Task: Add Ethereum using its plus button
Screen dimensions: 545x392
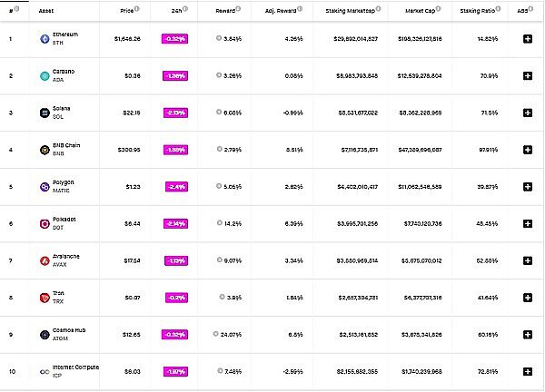Action: 527,39
